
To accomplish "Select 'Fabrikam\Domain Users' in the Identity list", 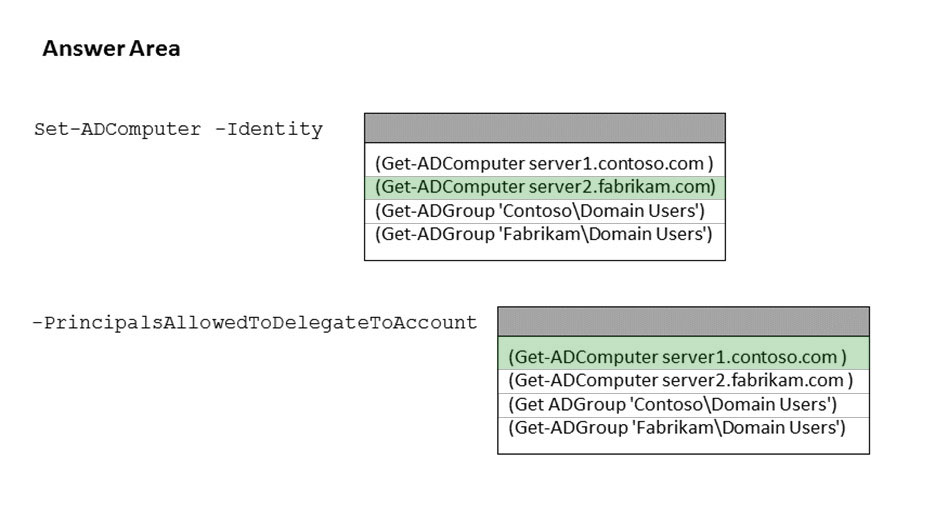I will (543, 235).
